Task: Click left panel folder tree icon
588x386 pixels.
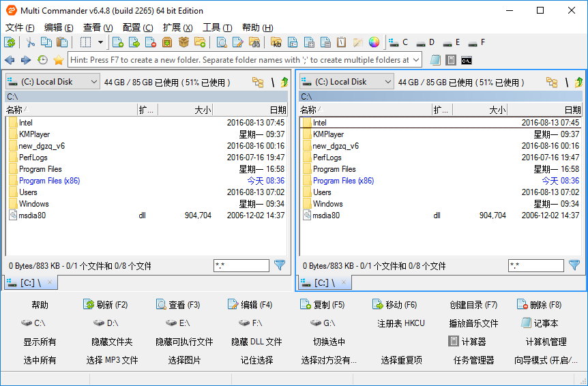Action: coord(258,82)
